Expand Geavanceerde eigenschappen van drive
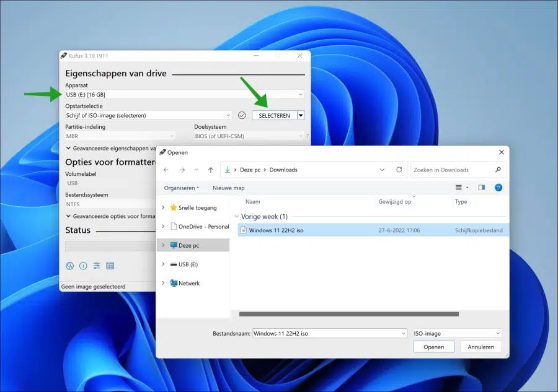The height and width of the screenshot is (392, 558). pos(68,148)
